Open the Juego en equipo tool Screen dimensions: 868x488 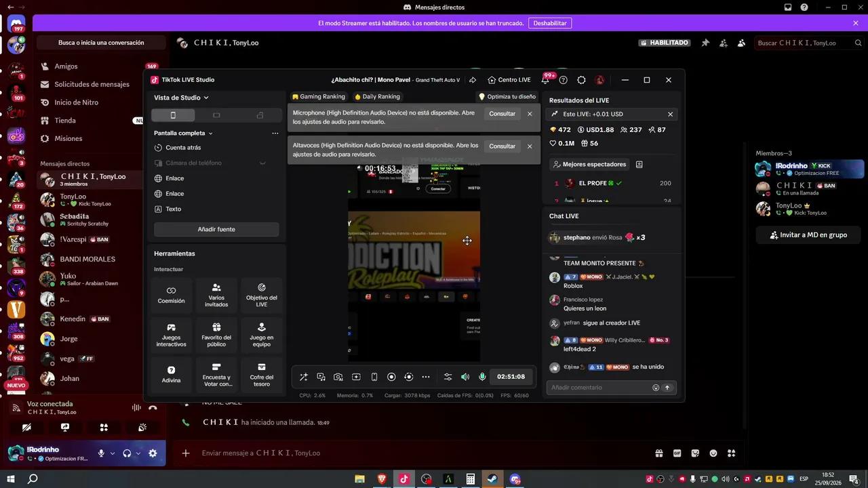[262, 335]
